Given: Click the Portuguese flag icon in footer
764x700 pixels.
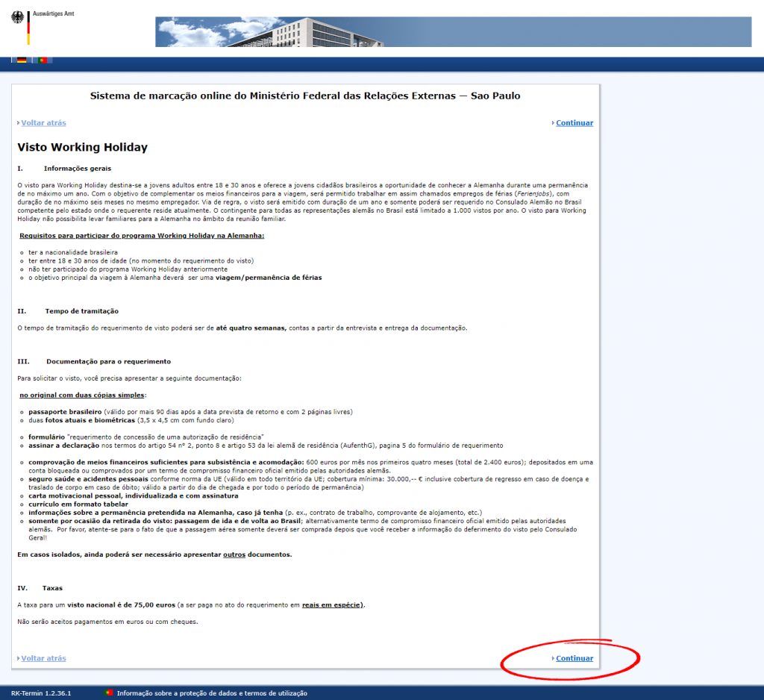Looking at the screenshot, I should click(109, 693).
